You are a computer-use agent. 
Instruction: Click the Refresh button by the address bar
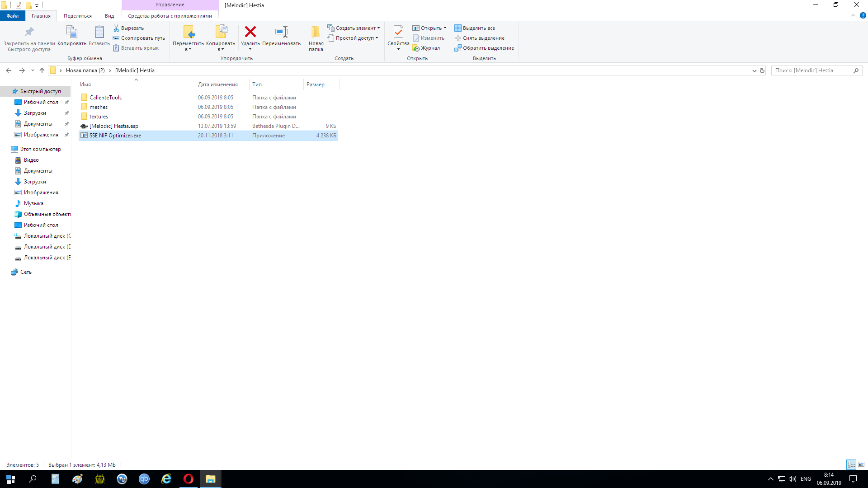(x=762, y=70)
